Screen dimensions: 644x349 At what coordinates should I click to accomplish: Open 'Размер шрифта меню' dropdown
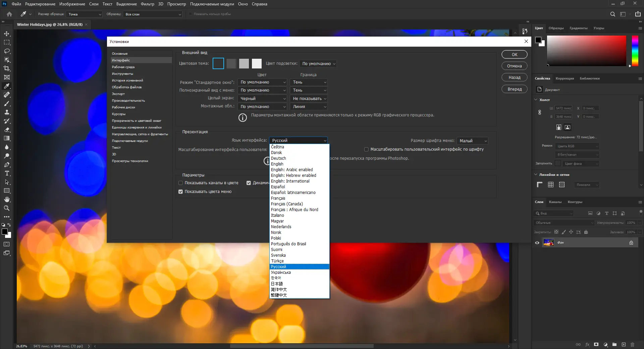pos(472,141)
